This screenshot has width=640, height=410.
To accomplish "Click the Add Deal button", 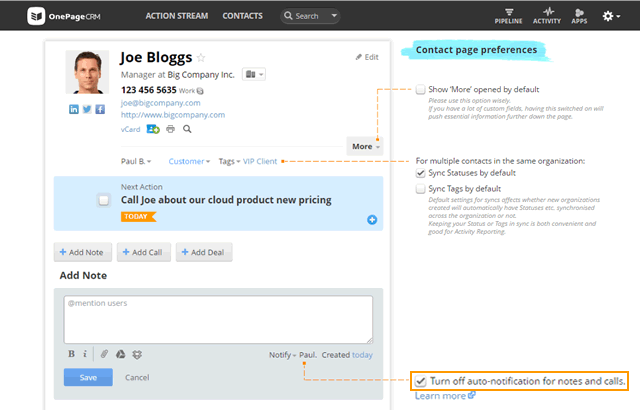I will point(204,252).
